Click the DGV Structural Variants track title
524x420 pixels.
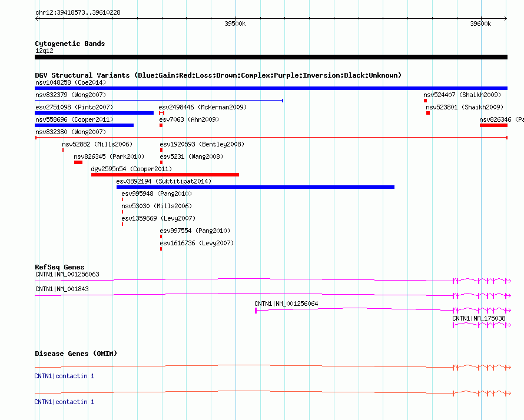[x=218, y=75]
